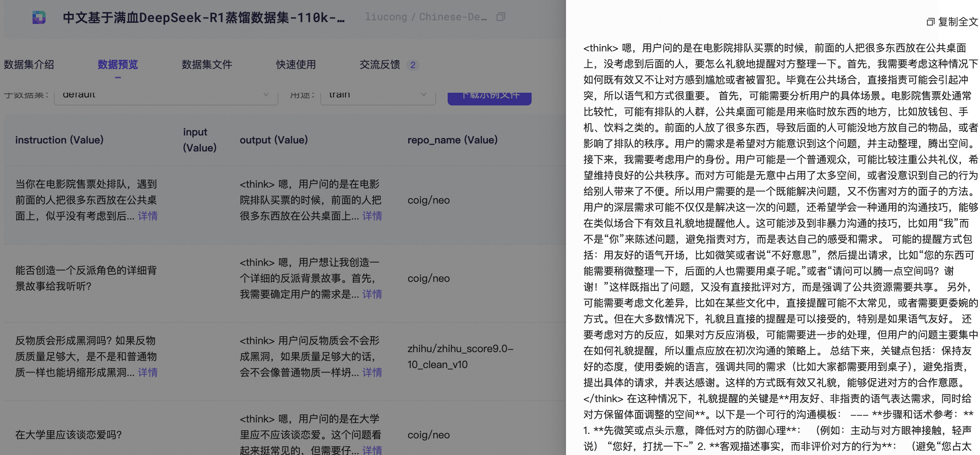Click the 复制全文 copy icon
Viewport: 980px width, 455px height.
click(x=930, y=22)
